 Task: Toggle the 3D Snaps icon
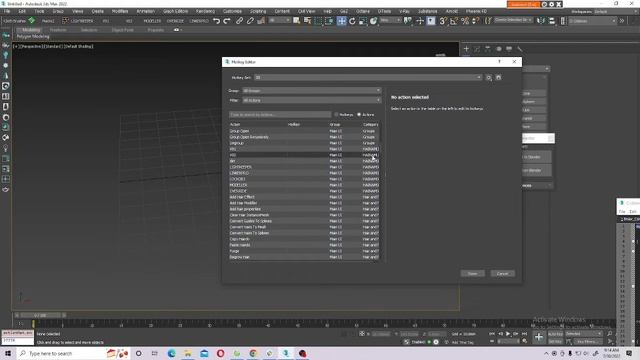point(443,21)
